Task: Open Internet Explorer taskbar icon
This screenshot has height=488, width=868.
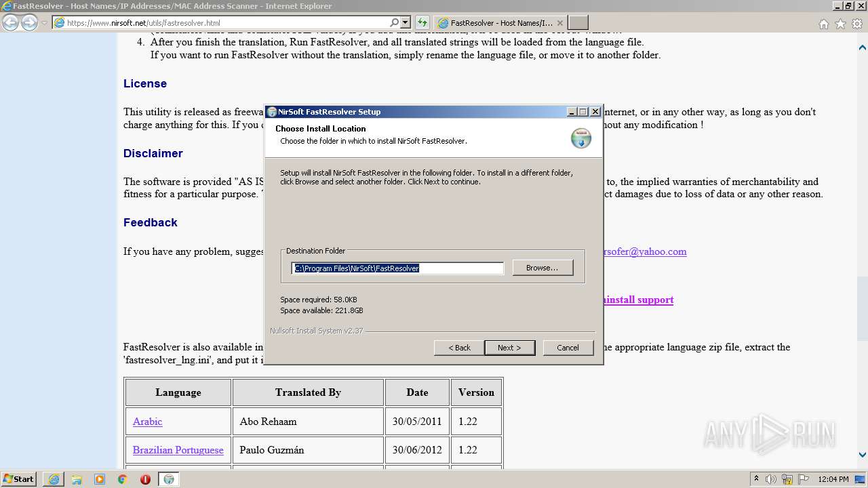Action: [54, 479]
